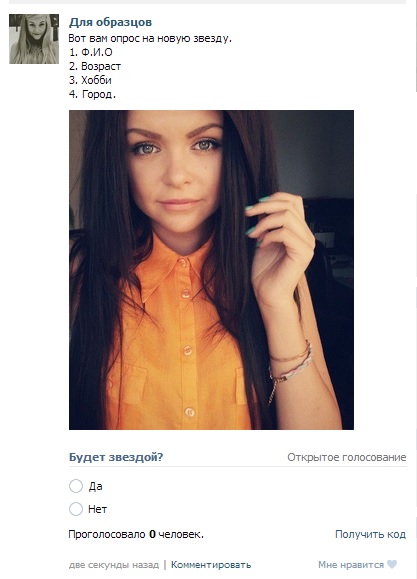Open the author's avatar thumbnail
Image resolution: width=417 pixels, height=579 pixels.
pos(34,39)
